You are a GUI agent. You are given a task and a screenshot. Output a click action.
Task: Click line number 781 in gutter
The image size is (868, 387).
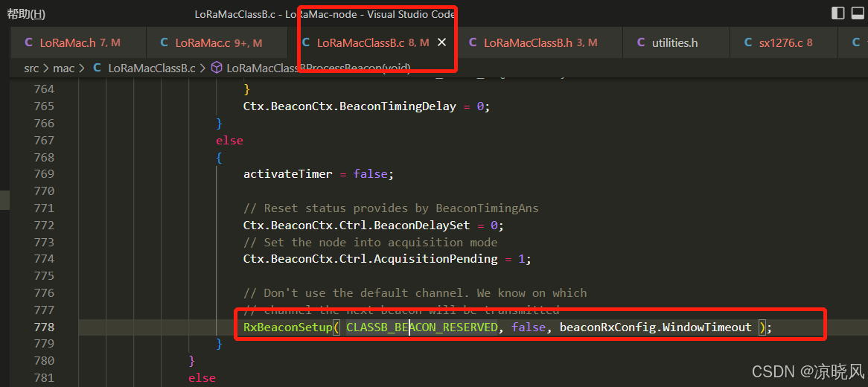[44, 377]
